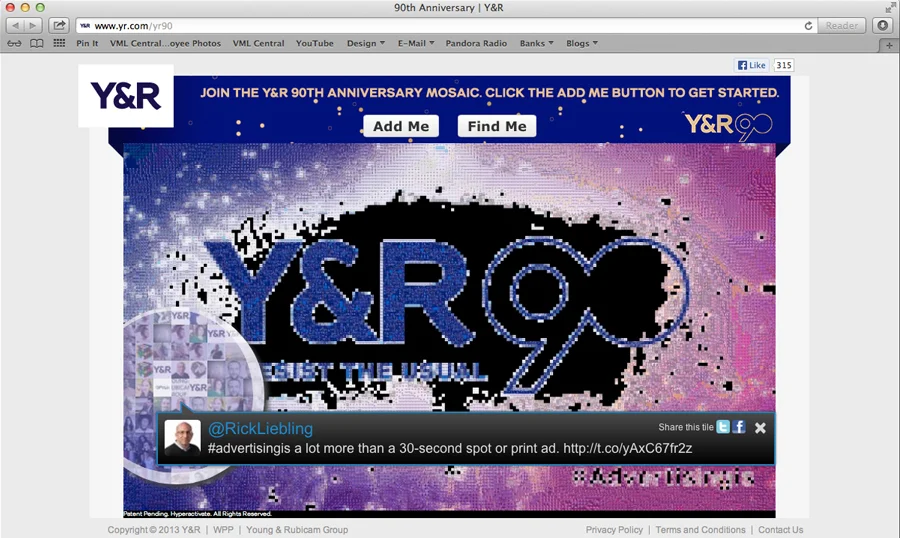Close the tweet tile popup
The image size is (900, 538).
760,428
